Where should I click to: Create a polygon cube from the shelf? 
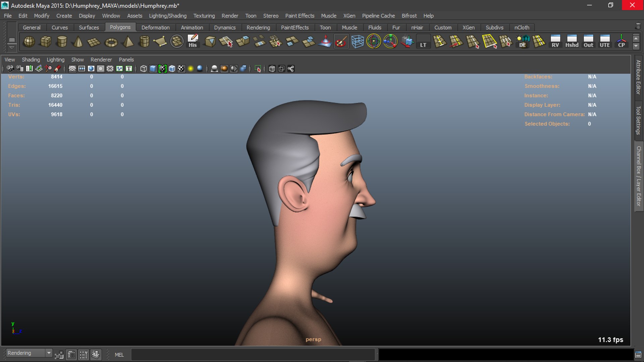click(x=46, y=42)
